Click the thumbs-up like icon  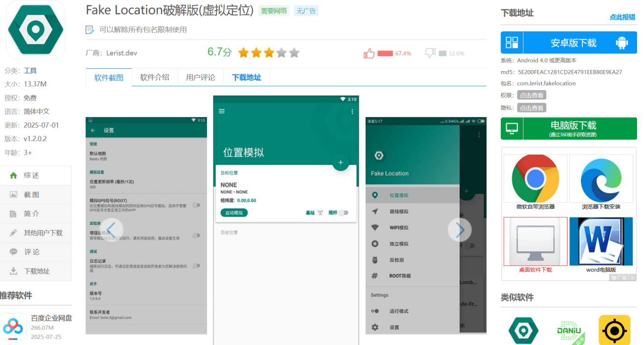(x=369, y=53)
